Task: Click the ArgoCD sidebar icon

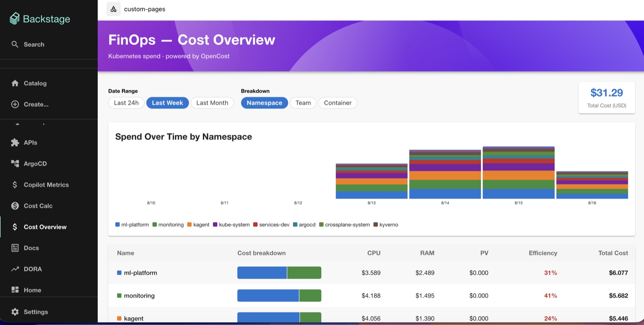Action: coord(15,163)
